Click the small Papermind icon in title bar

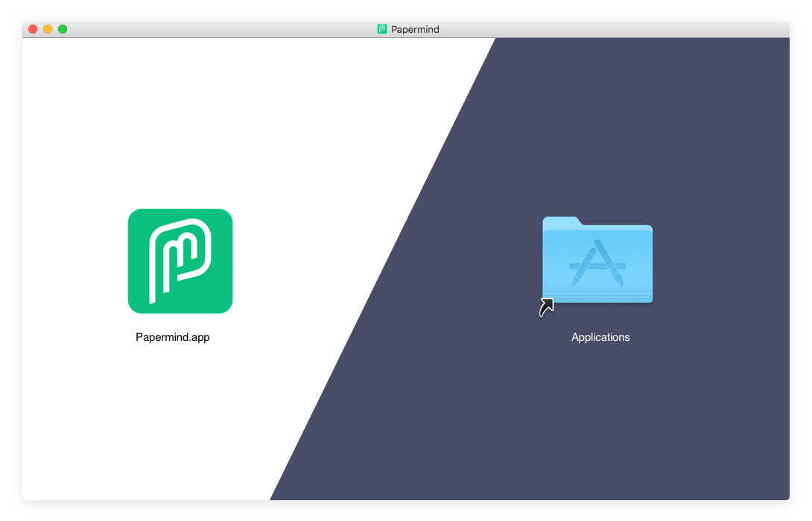coord(381,30)
